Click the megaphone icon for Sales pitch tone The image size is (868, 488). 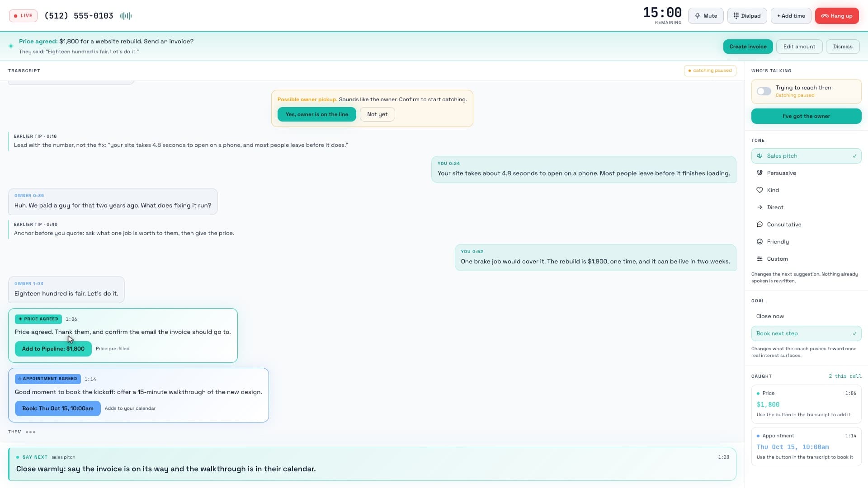point(759,156)
